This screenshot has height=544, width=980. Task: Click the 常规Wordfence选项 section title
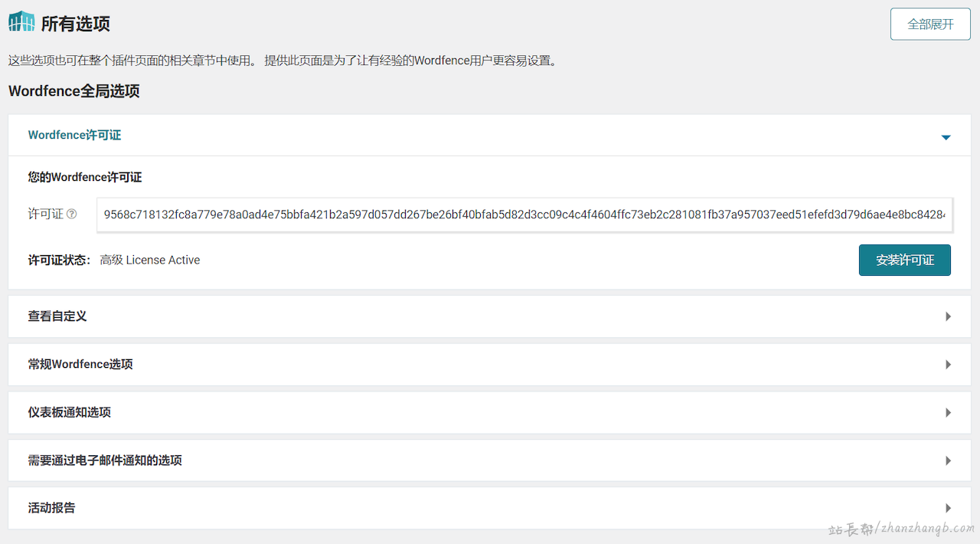[x=80, y=365]
